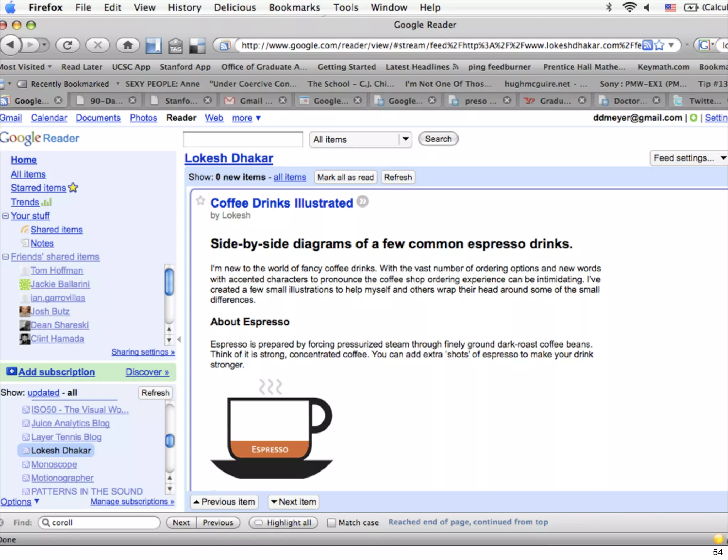Collapse the Your stuff section
The width and height of the screenshot is (728, 560).
(x=5, y=216)
